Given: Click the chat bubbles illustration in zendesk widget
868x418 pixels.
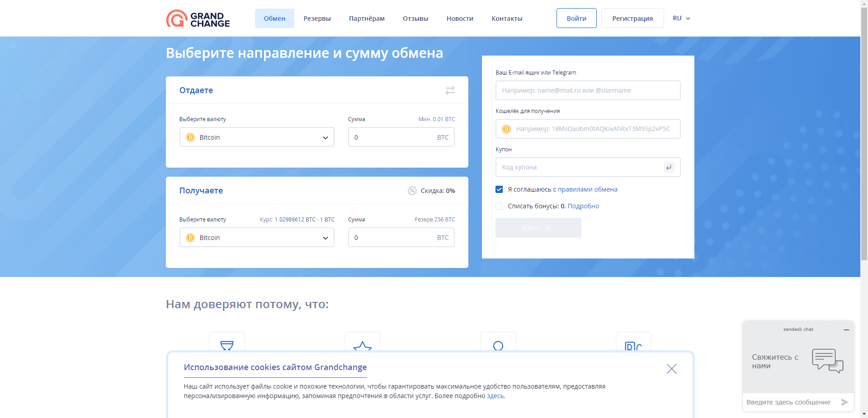Looking at the screenshot, I should click(x=828, y=361).
